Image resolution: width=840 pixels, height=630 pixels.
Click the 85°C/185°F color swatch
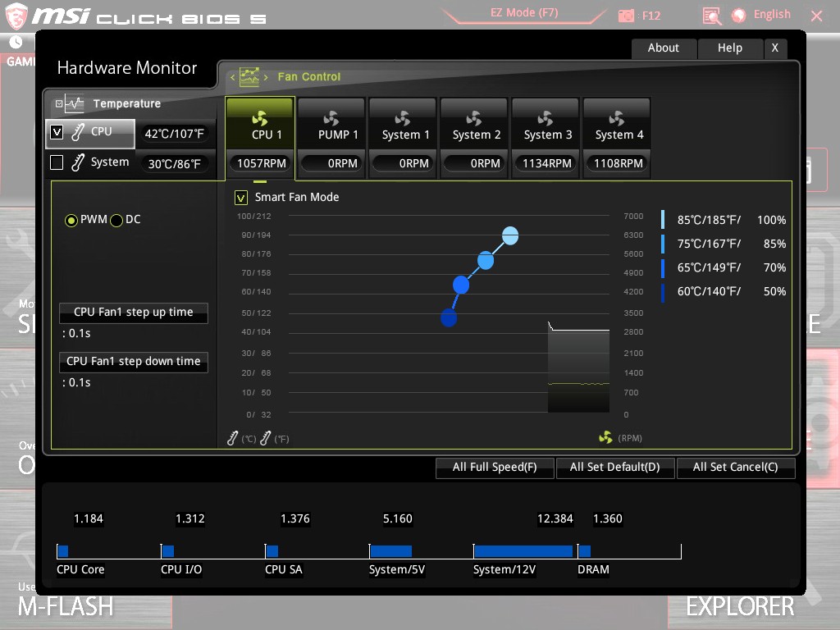point(663,220)
